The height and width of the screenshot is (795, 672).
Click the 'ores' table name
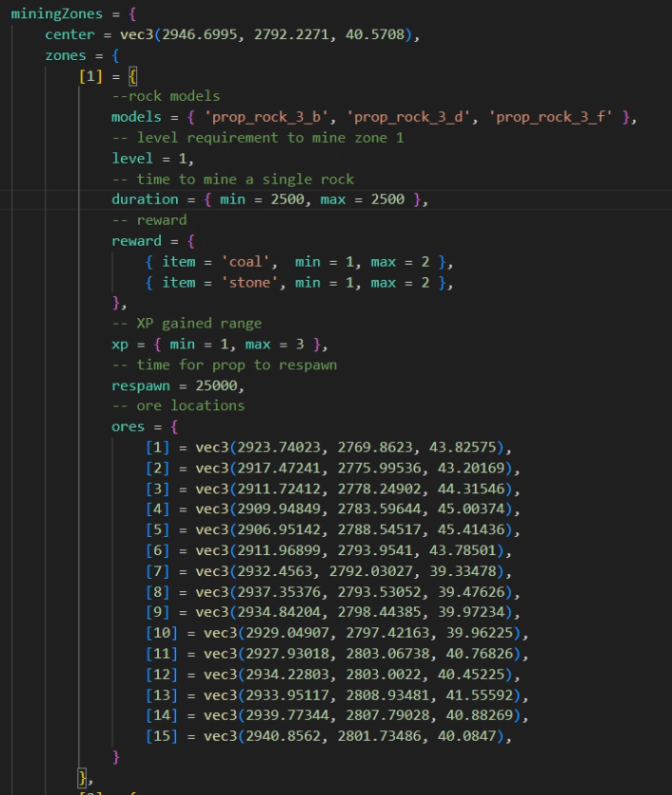[128, 427]
